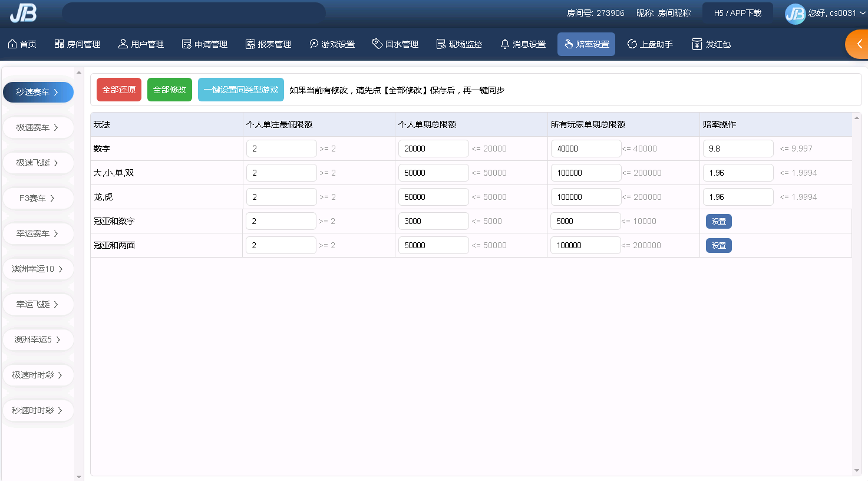
Task: Select 澳洲幸运10 game in sidebar
Action: pos(38,269)
